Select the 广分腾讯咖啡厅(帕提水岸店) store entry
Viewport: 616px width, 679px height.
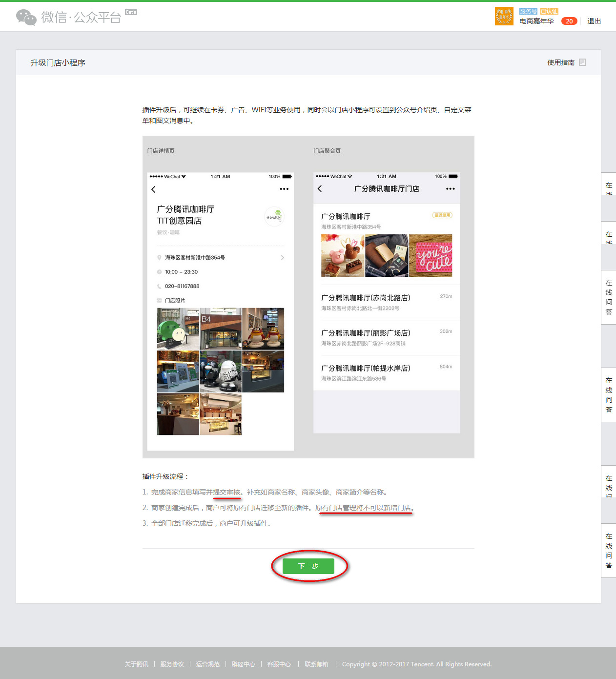(x=387, y=373)
